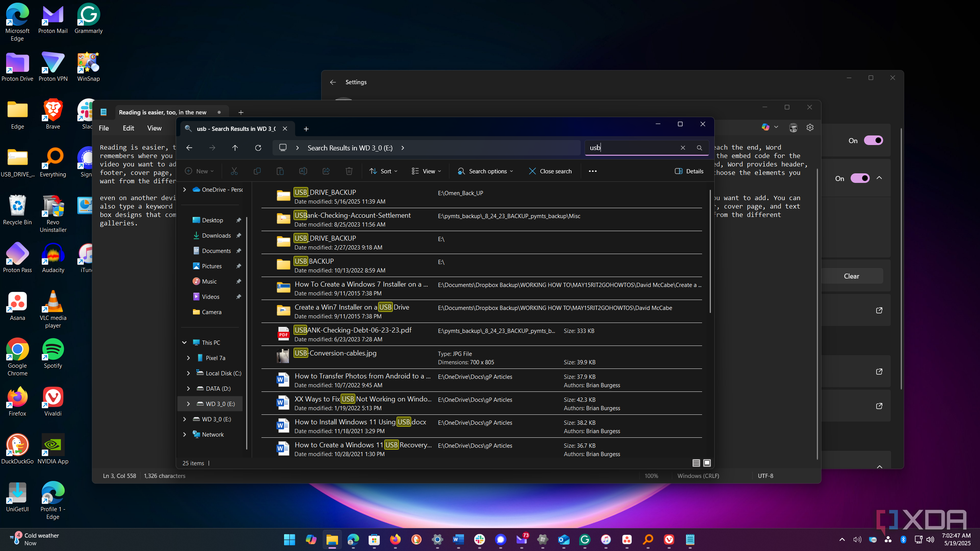This screenshot has height=551, width=980.
Task: Open the Search options dropdown
Action: coord(485,171)
